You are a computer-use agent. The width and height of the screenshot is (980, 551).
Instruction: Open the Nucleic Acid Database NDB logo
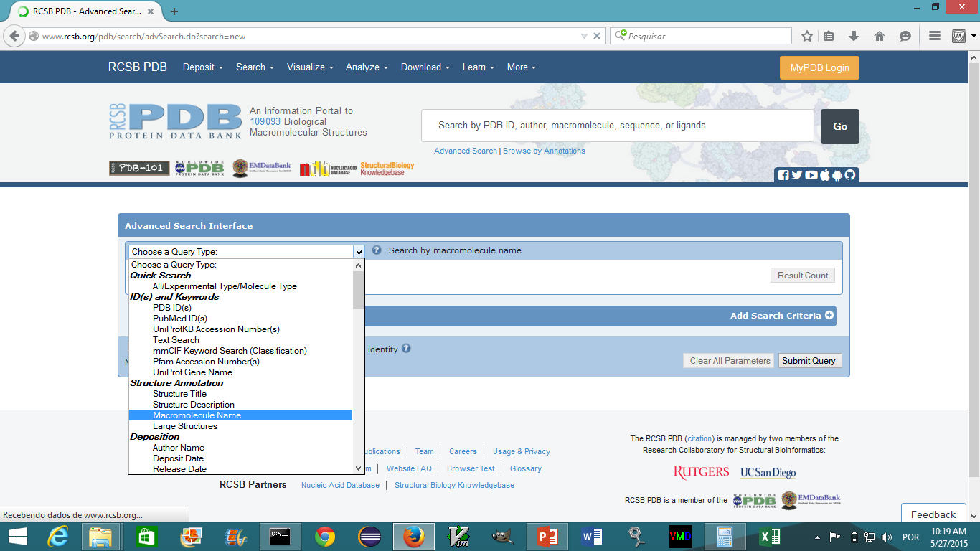pyautogui.click(x=326, y=169)
